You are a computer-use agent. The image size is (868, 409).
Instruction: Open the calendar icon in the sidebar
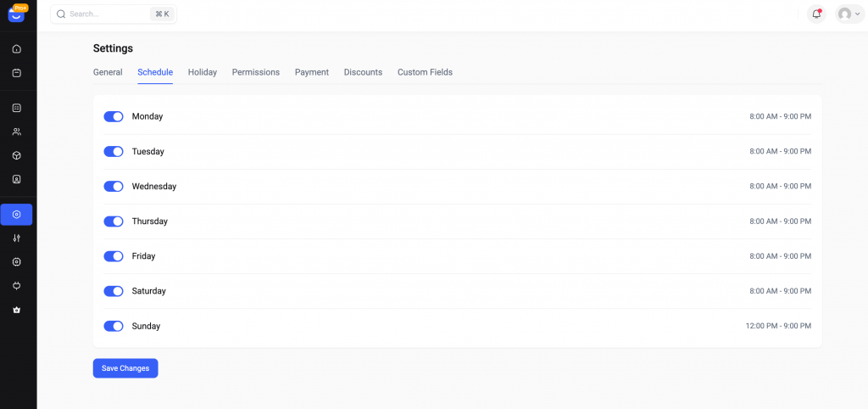coord(17,73)
